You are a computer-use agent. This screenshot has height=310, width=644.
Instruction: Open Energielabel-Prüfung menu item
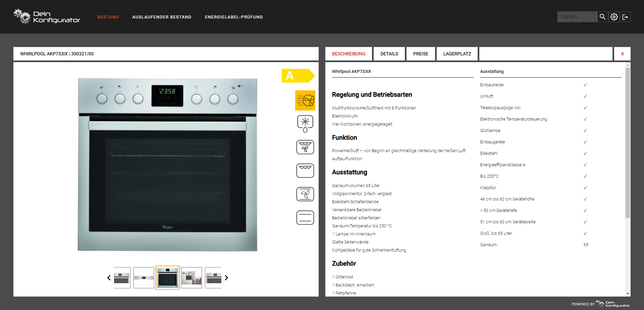tap(234, 17)
